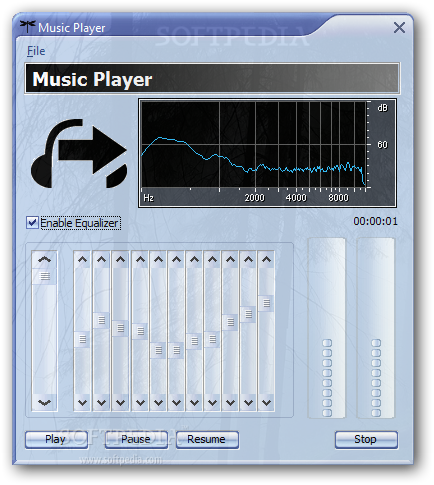This screenshot has width=434, height=485.
Task: Click the first equalizer band slider thumb
Action: (82, 339)
